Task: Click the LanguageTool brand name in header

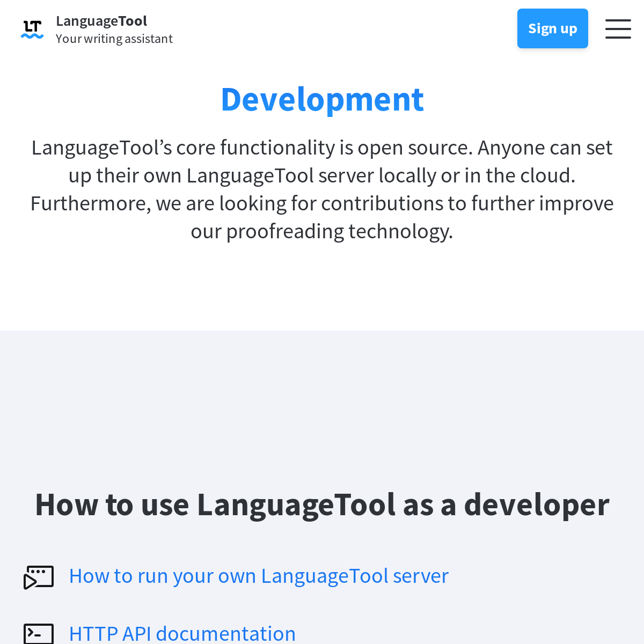Action: point(101,21)
